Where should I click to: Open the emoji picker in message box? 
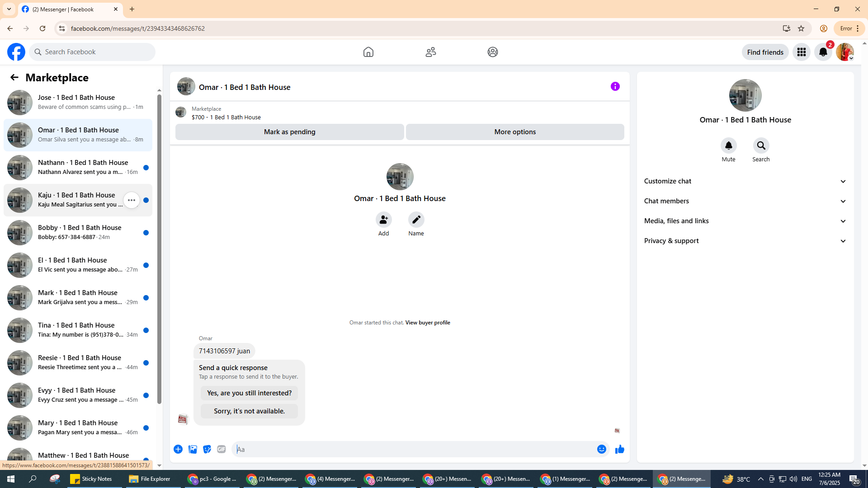coord(601,449)
